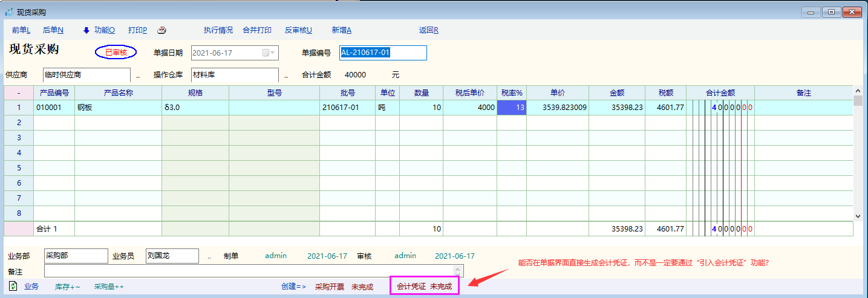Open the 打印 print menu
Image resolution: width=868 pixels, height=298 pixels.
(x=137, y=30)
